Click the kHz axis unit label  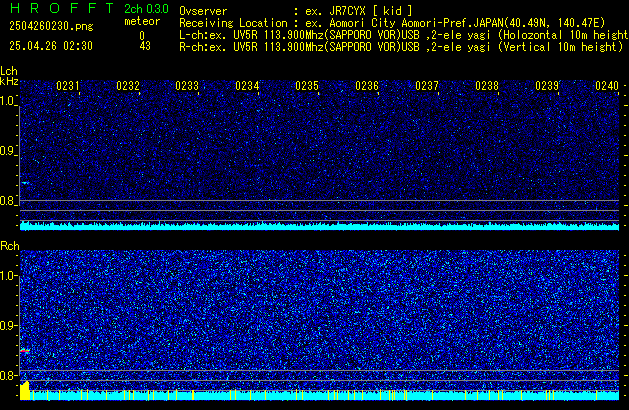(9, 81)
